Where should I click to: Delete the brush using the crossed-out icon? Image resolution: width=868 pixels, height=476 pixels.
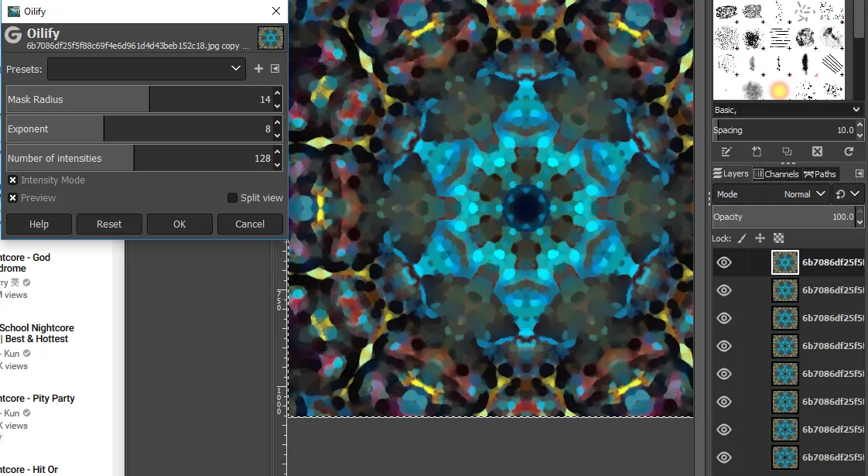(x=817, y=151)
